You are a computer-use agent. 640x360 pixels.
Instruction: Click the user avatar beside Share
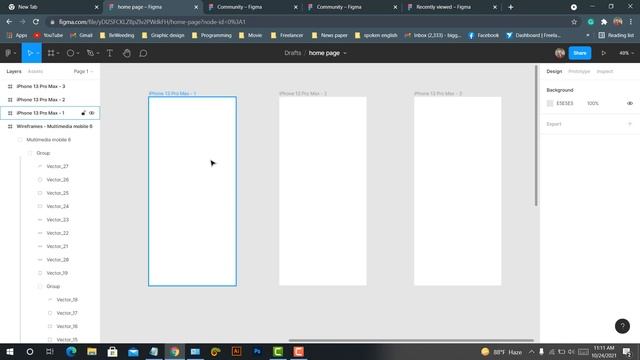[x=560, y=53]
